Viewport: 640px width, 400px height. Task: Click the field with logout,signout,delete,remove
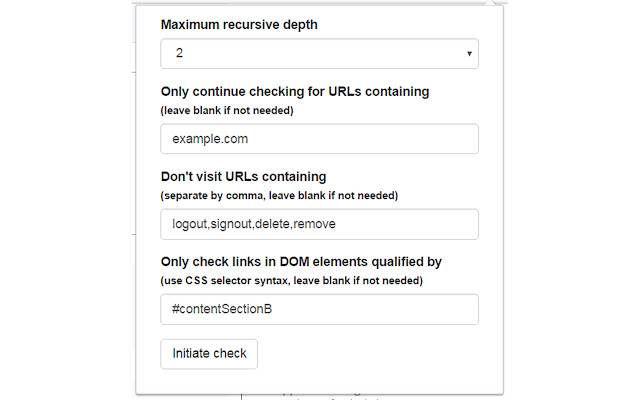(x=319, y=224)
